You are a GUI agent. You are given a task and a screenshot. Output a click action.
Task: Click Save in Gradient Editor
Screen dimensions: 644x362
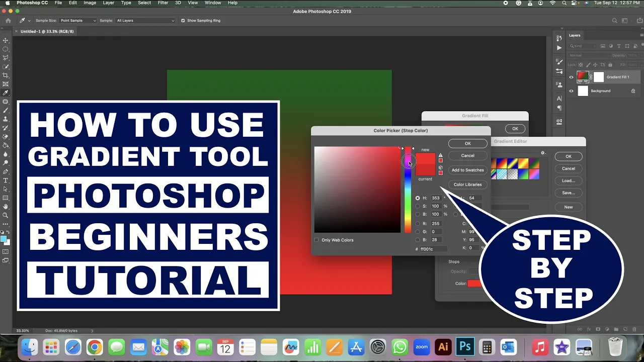coord(569,193)
